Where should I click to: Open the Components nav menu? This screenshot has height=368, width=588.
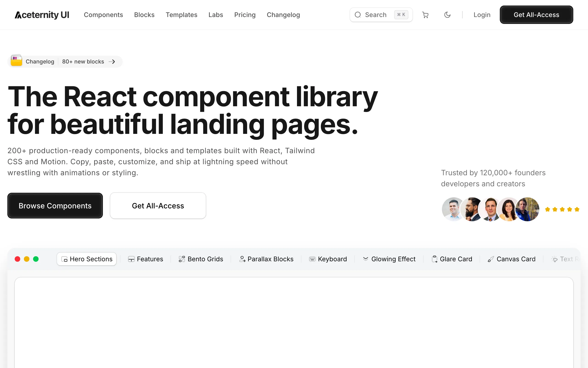103,15
